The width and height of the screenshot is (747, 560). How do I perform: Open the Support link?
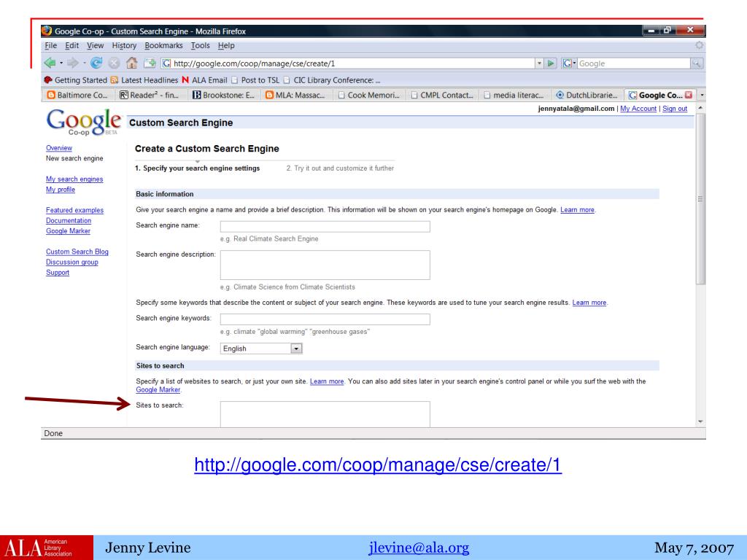58,273
